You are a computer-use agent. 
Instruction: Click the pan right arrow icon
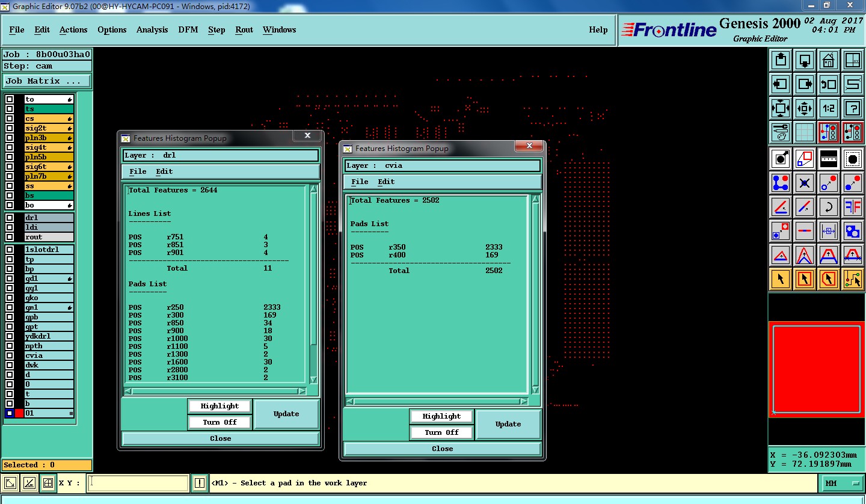(804, 84)
